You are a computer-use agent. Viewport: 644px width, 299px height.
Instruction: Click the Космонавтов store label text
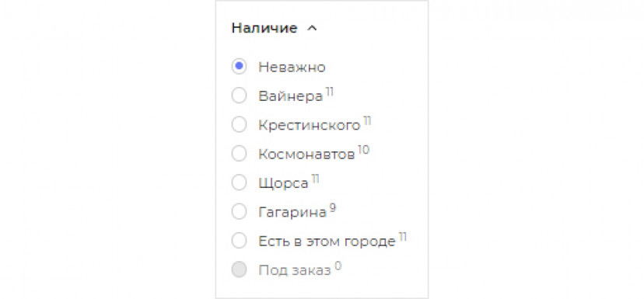pos(306,155)
